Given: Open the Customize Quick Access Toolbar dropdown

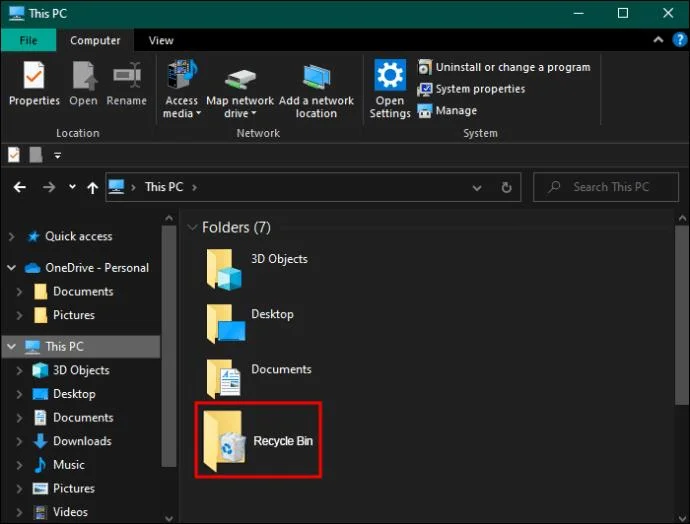Looking at the screenshot, I should pyautogui.click(x=58, y=155).
